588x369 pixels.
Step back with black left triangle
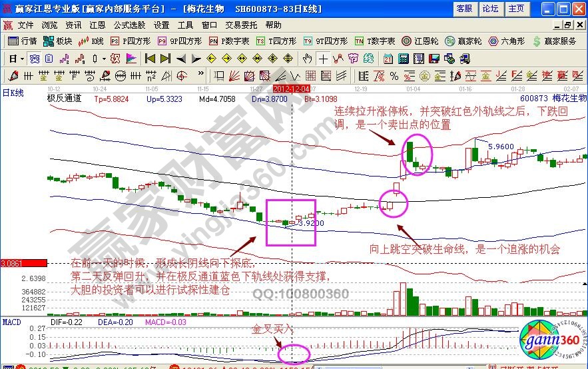[x=181, y=59]
